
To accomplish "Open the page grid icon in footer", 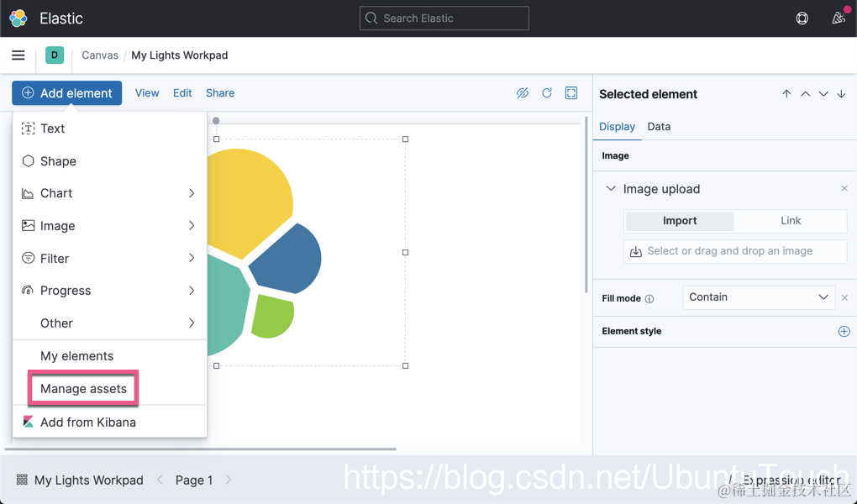I will pyautogui.click(x=22, y=480).
